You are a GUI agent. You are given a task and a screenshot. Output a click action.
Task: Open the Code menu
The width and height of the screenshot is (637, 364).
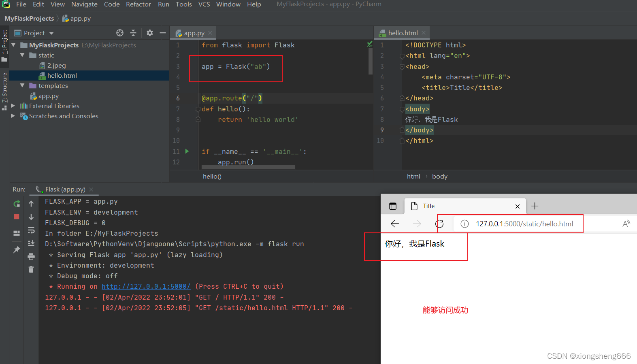(112, 4)
